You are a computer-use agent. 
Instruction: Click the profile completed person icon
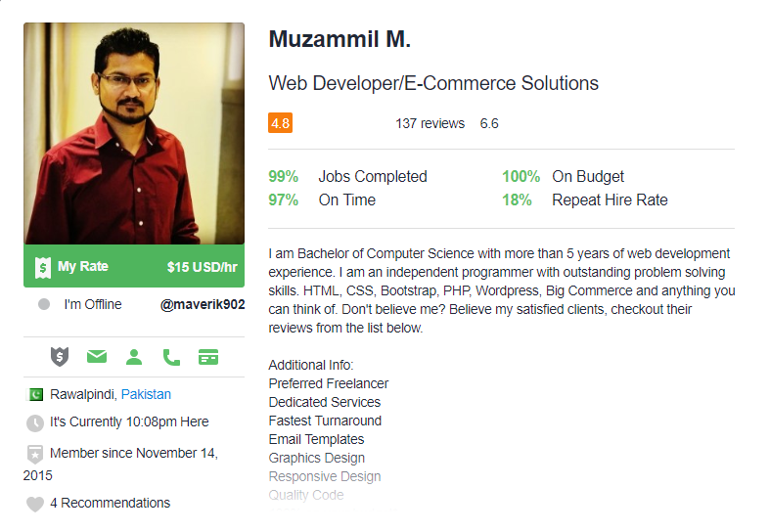(134, 357)
